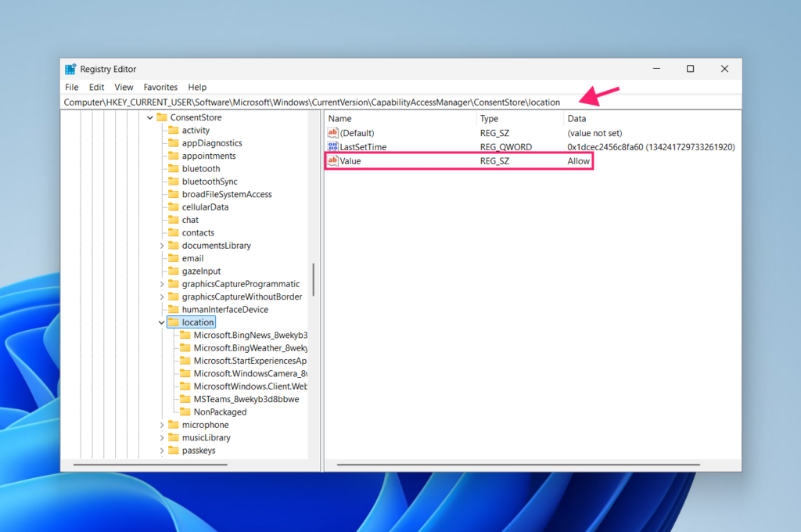Click the chat folder icon

[174, 219]
